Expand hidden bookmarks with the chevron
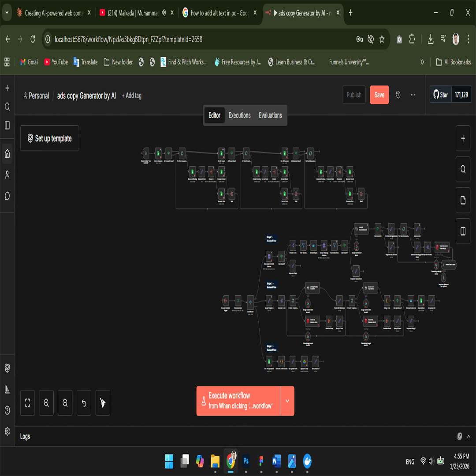 (x=422, y=62)
